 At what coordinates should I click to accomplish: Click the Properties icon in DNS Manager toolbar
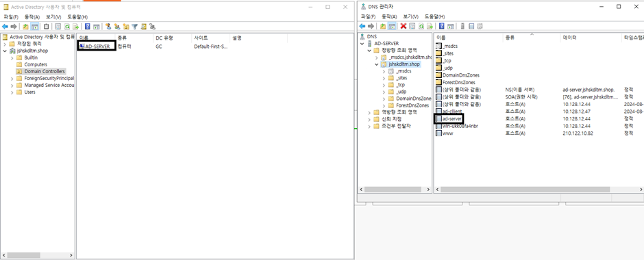(412, 26)
